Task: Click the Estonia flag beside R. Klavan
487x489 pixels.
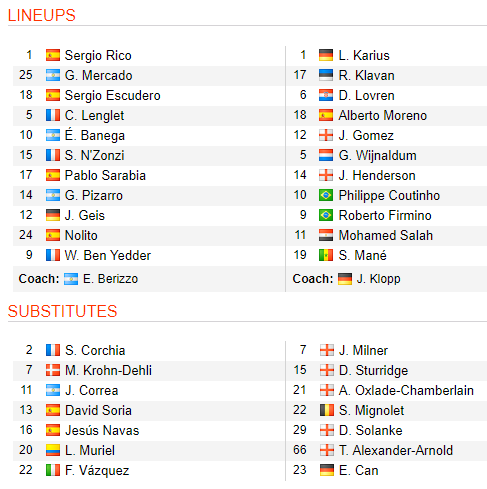Action: click(x=326, y=75)
